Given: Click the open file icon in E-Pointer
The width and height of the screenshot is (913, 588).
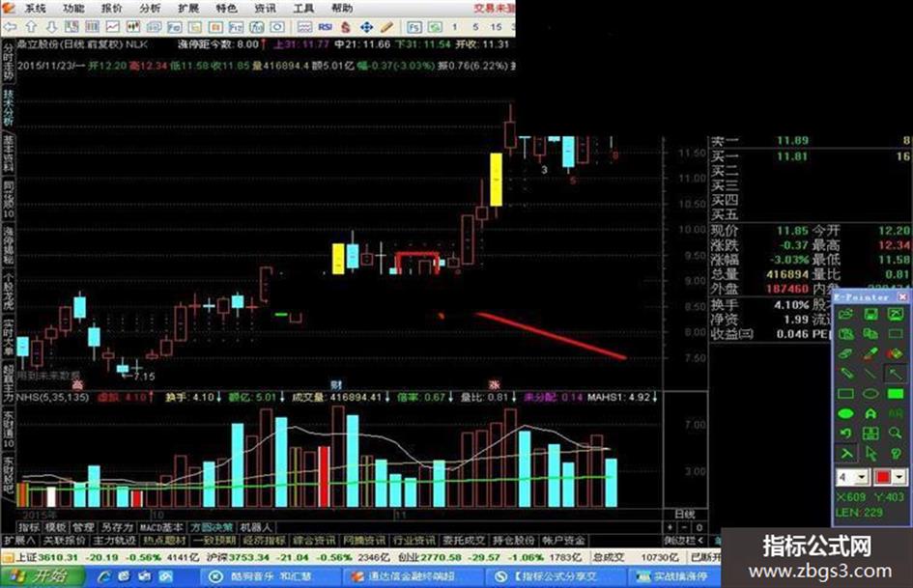Looking at the screenshot, I should pos(845,315).
